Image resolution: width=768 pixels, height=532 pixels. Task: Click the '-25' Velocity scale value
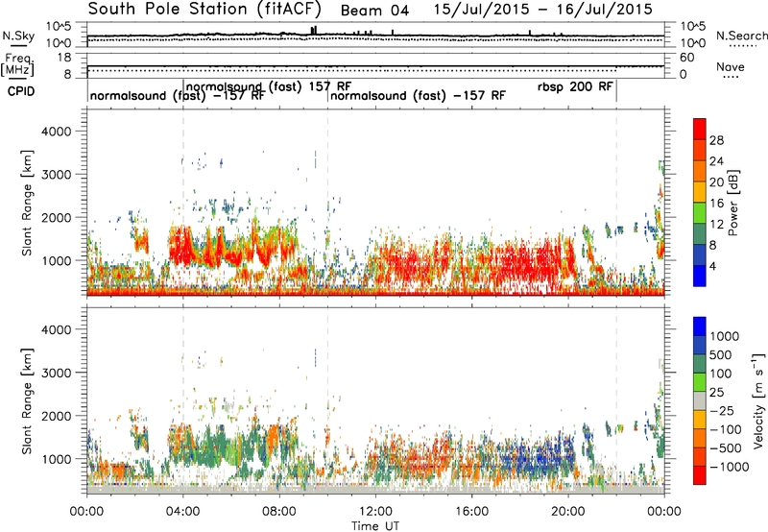pos(722,411)
